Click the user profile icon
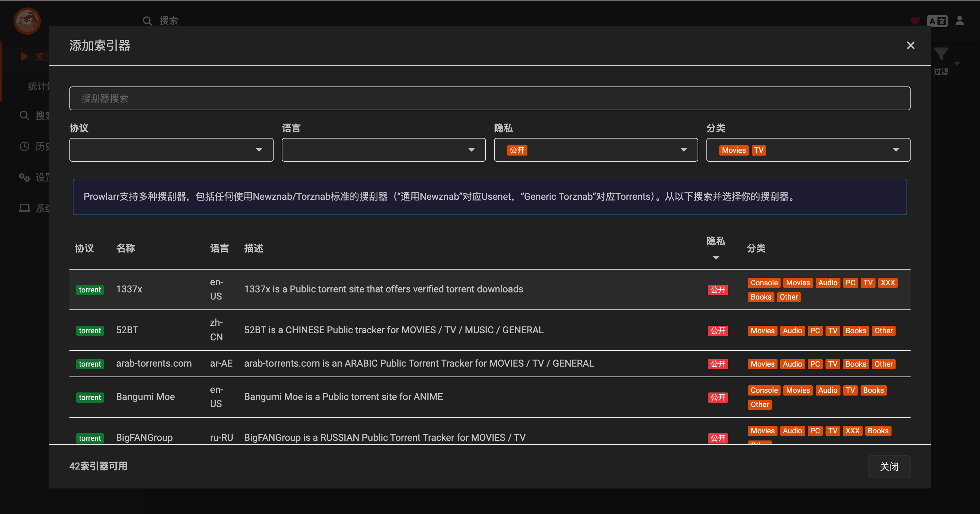 [x=960, y=21]
